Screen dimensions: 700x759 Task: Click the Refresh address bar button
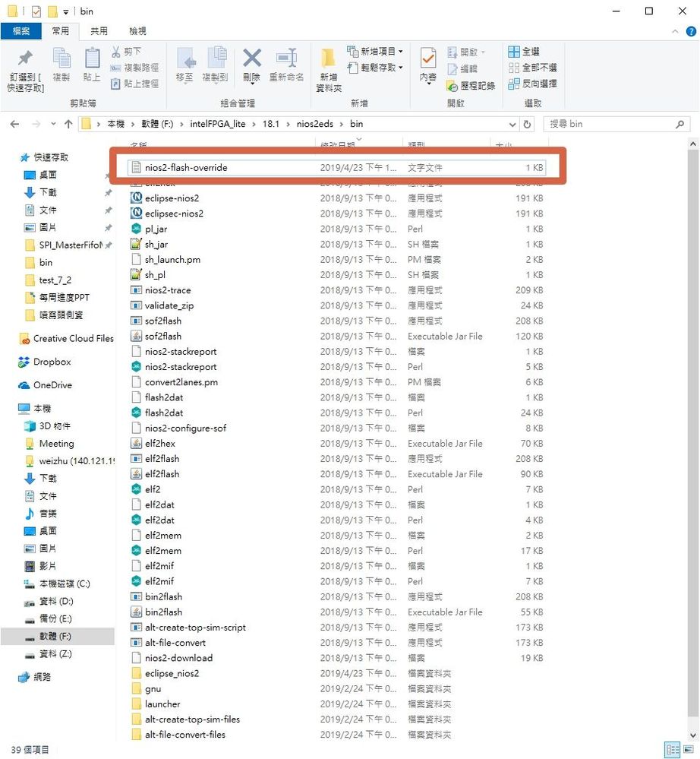(528, 125)
